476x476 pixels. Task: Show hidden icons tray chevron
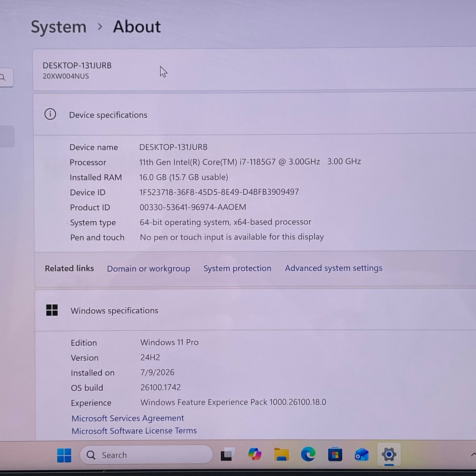click(473, 455)
